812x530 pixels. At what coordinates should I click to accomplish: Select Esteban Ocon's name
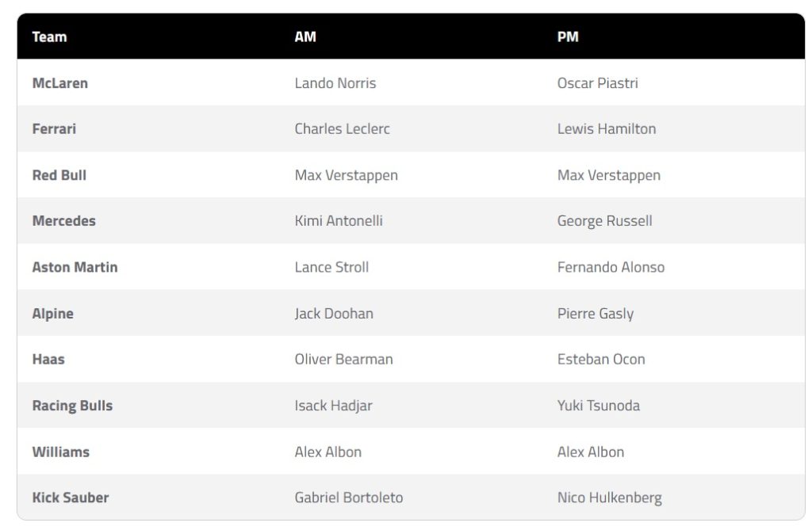(x=601, y=359)
